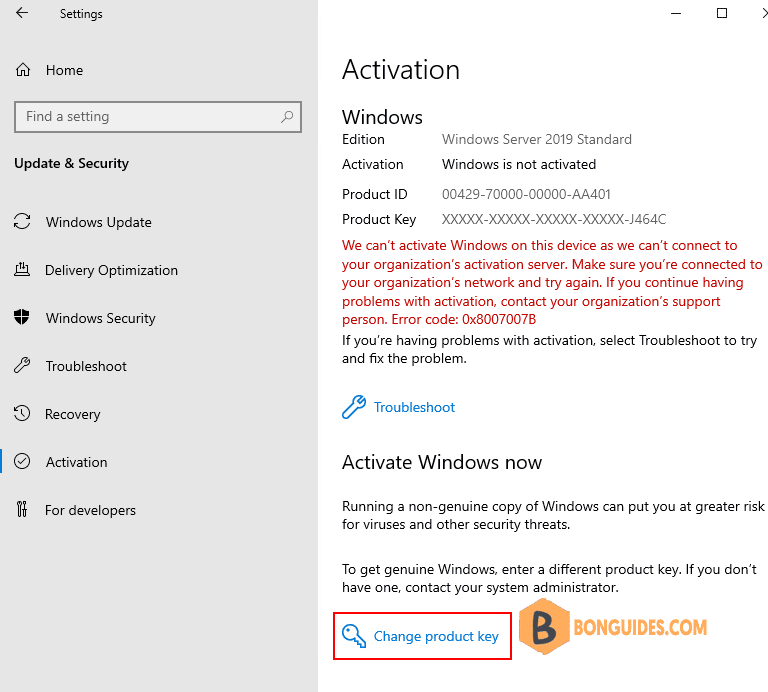Click the Recovery clock icon
Screen dimensions: 768x692
coord(22,413)
